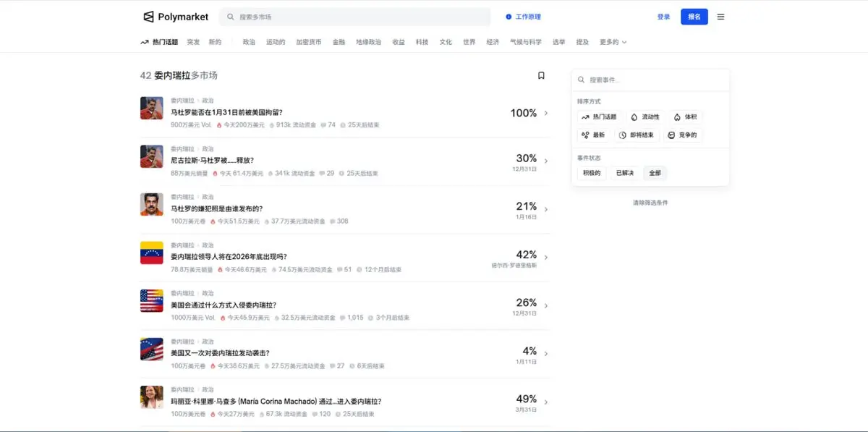Expand the 42% market row chevron

point(546,258)
